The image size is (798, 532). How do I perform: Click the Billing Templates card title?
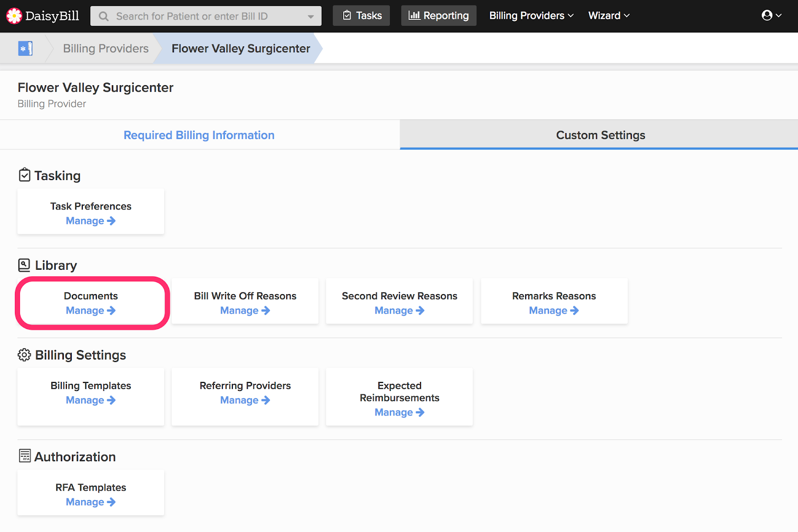(91, 385)
